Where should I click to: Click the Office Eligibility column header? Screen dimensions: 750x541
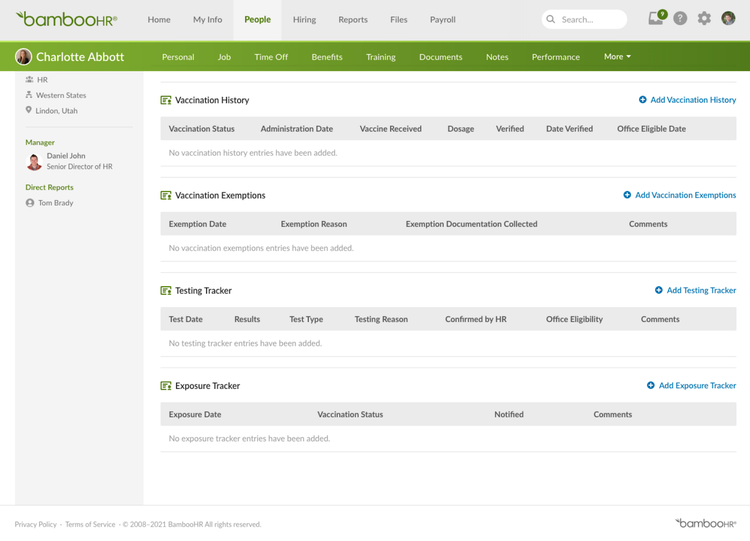[574, 319]
